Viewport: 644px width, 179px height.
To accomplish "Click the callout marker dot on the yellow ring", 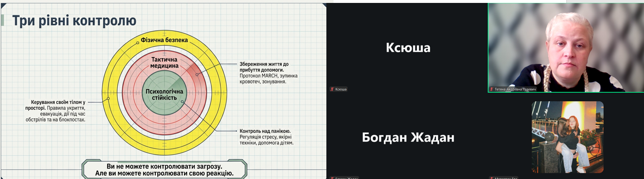I will [108, 99].
